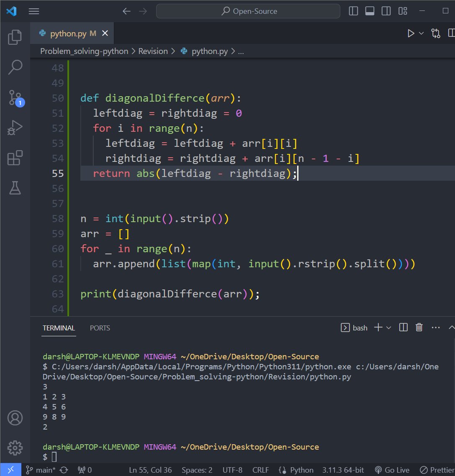Open the Testing flask view
This screenshot has height=476, width=455.
click(15, 188)
